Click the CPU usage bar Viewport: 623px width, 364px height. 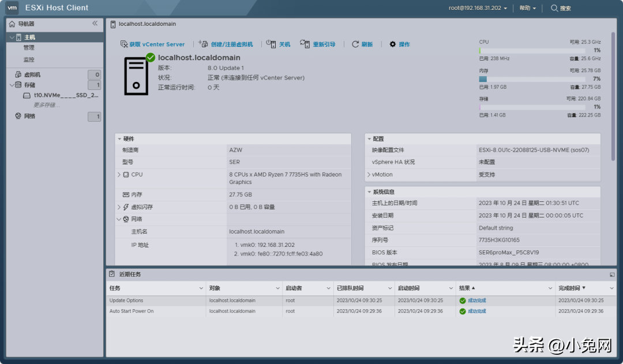click(532, 50)
